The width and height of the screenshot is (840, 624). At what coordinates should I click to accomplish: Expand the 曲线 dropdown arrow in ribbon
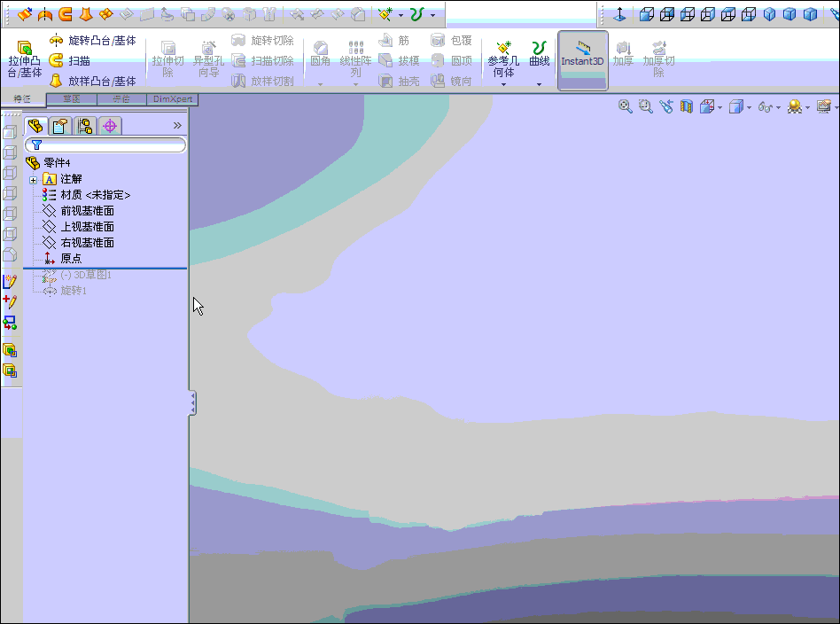click(539, 85)
